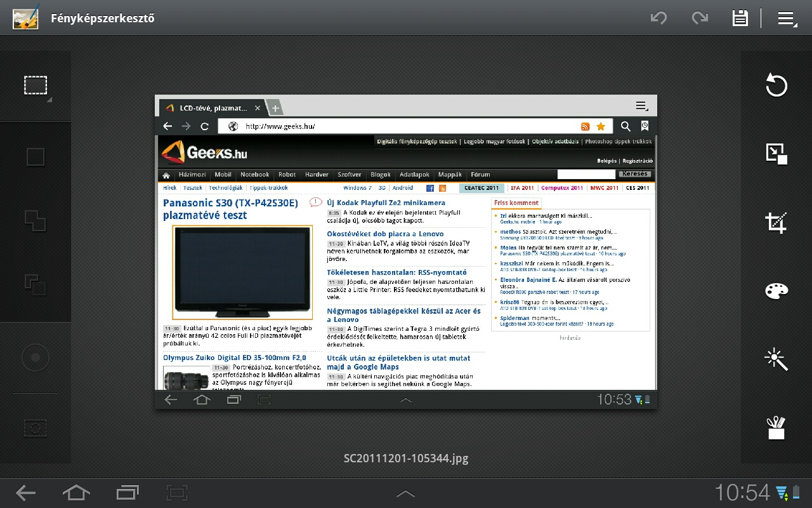The height and width of the screenshot is (508, 812).
Task: Open the pen and brush tools
Action: [776, 428]
